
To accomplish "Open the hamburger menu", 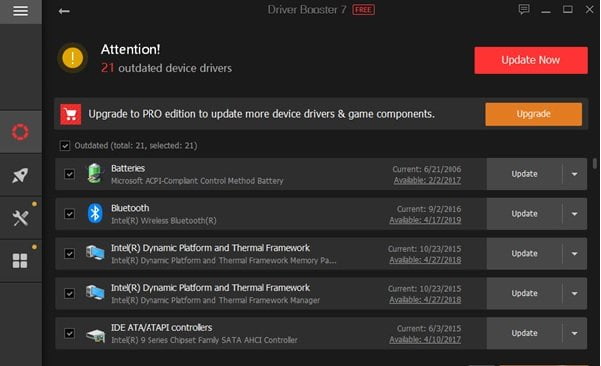I will pyautogui.click(x=21, y=11).
